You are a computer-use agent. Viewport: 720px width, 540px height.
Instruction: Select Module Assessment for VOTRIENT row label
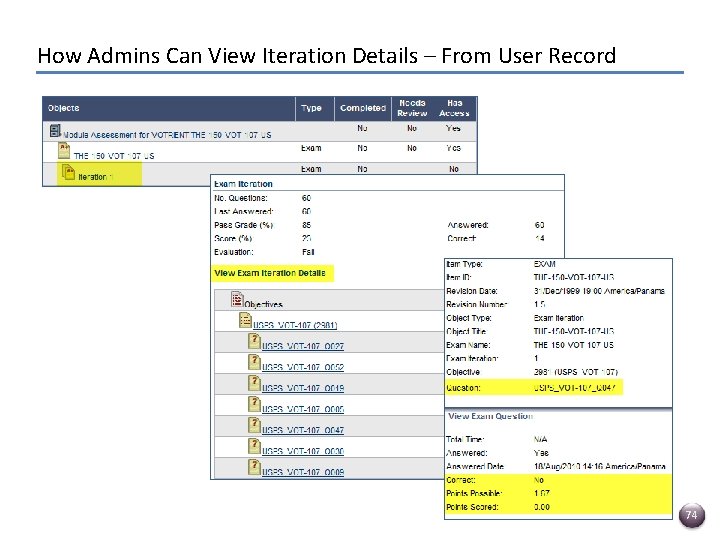167,135
